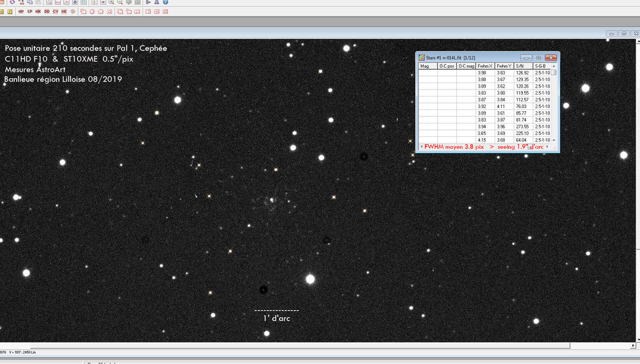Click the histogram chart toolbar icon

tap(58, 2)
